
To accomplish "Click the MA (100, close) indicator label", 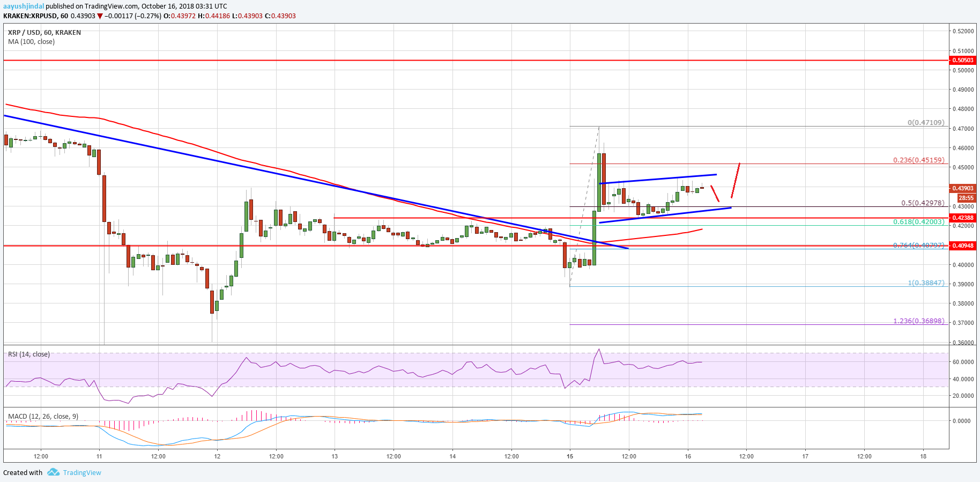I will point(31,42).
